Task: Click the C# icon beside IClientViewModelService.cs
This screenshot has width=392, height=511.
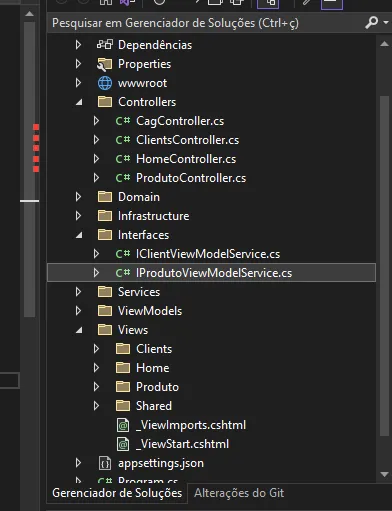Action: pos(123,254)
